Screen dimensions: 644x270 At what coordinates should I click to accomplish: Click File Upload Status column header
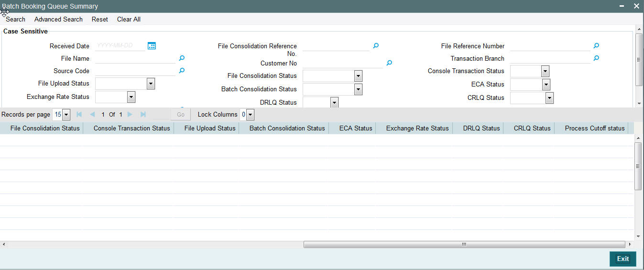coord(210,128)
